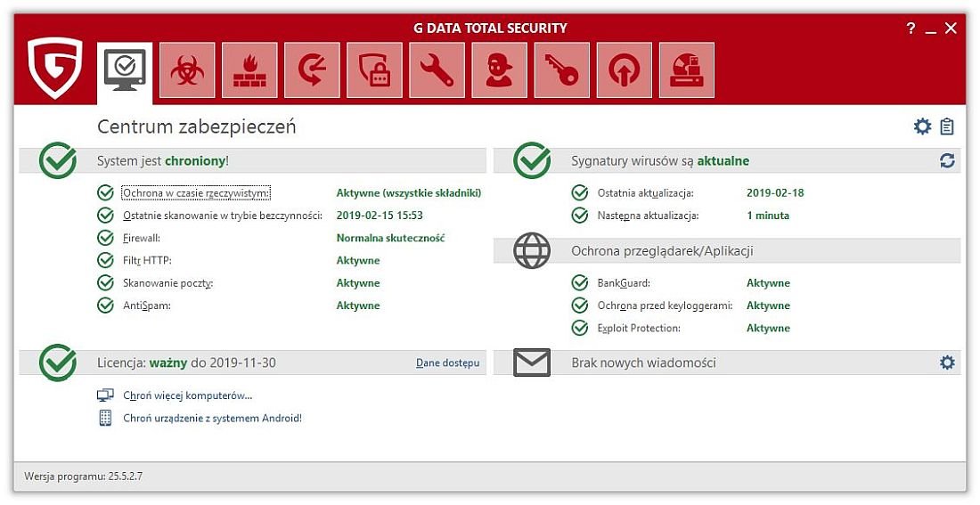Screen dimensions: 980x505
Task: Open the parental control person tab
Action: click(500, 70)
